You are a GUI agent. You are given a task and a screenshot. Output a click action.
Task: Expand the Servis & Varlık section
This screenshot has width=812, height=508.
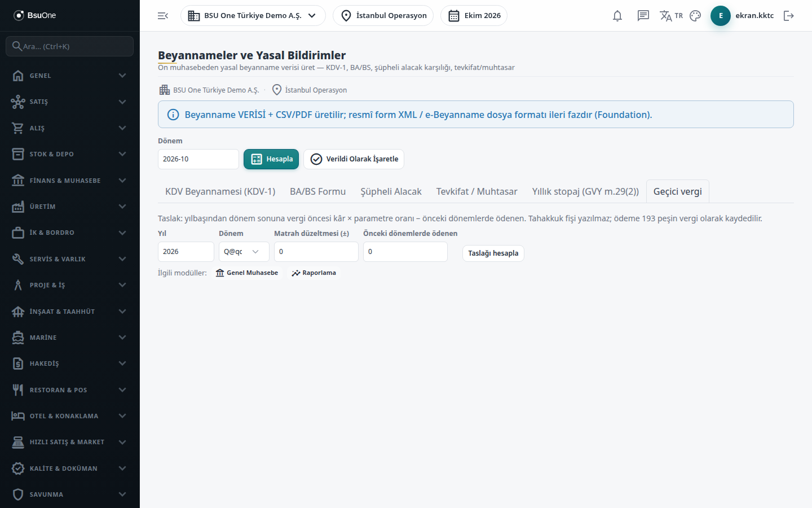click(70, 259)
